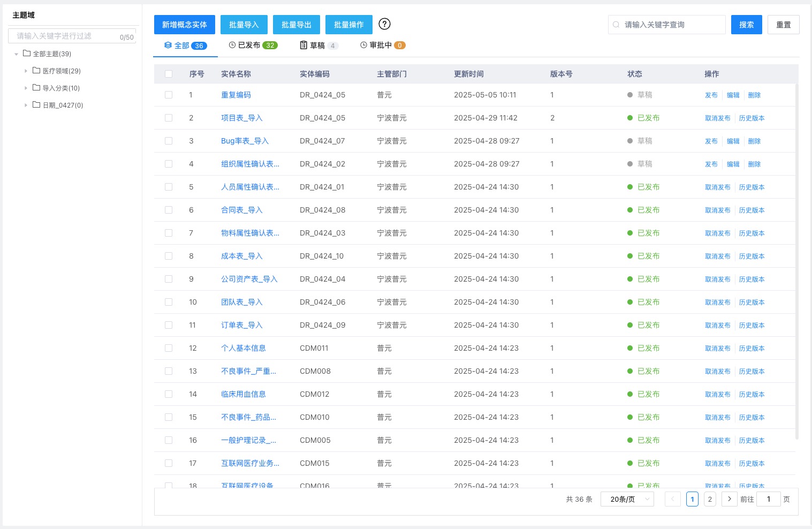The height and width of the screenshot is (529, 812).
Task: Click the clock icon on 已发布 tab
Action: point(232,45)
